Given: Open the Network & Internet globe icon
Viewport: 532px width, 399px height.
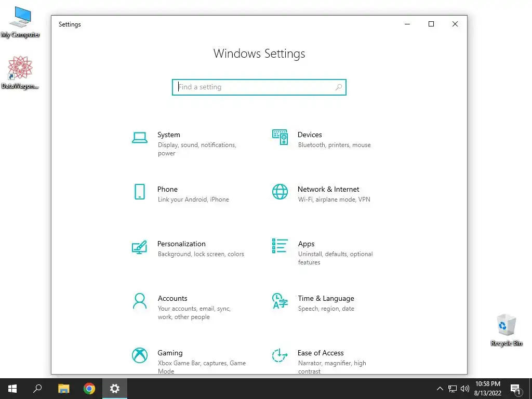Looking at the screenshot, I should click(280, 192).
